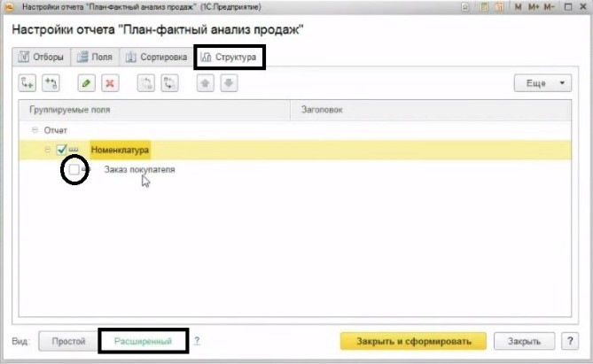The image size is (593, 364).
Task: Click the Закрыть button
Action: tap(525, 341)
